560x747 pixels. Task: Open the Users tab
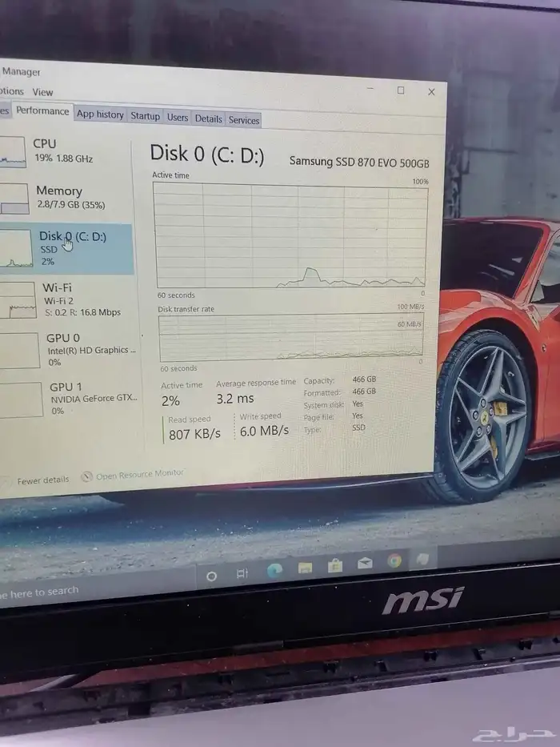click(178, 118)
